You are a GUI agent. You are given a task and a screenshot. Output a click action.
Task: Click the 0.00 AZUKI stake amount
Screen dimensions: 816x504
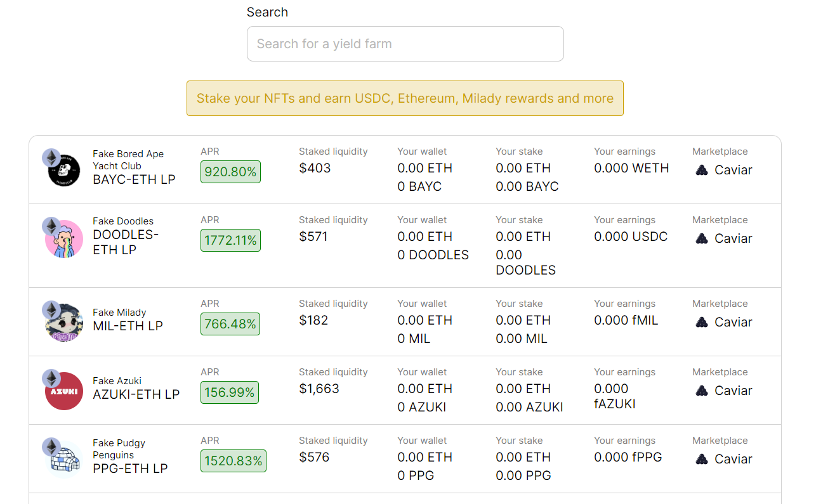click(529, 407)
